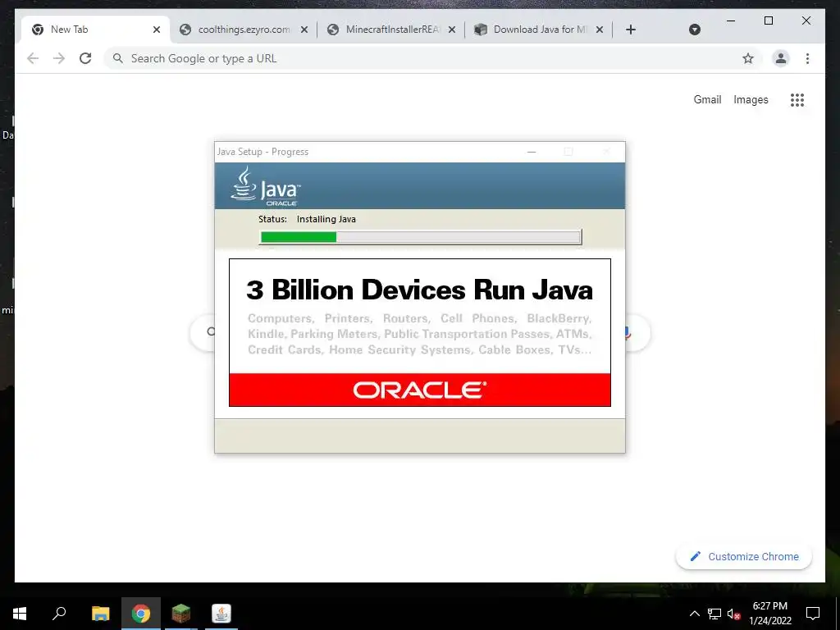This screenshot has width=840, height=630.
Task: Minimize the Java Setup window
Action: click(532, 152)
